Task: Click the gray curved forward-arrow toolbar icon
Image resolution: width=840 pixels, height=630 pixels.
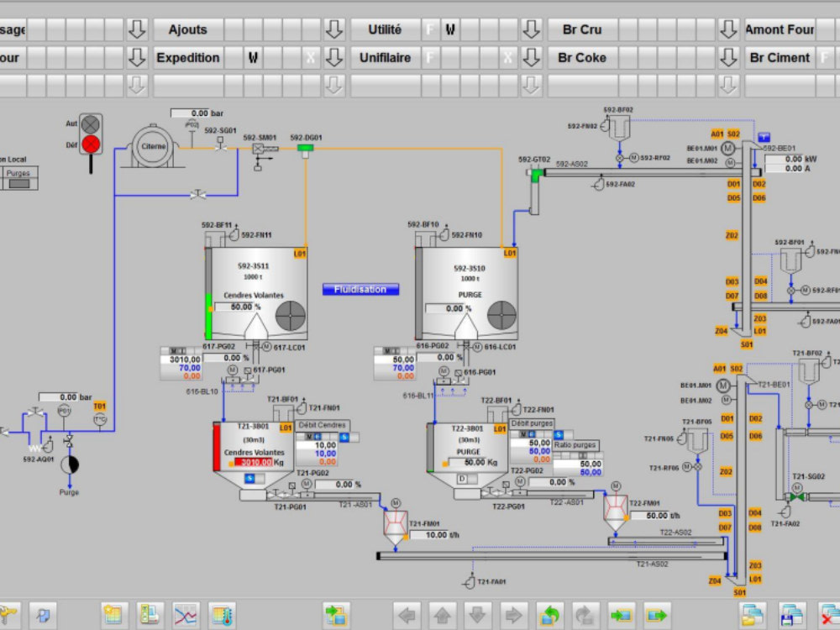Action: click(x=585, y=615)
